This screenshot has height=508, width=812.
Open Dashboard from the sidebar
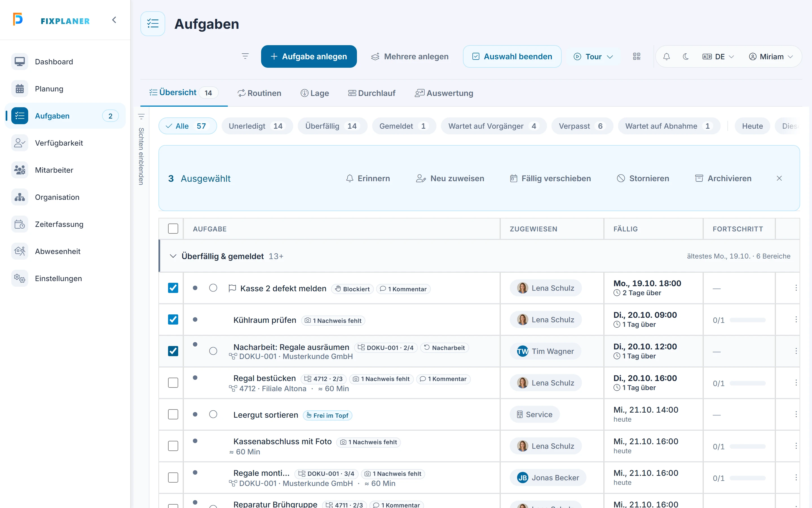point(65,62)
